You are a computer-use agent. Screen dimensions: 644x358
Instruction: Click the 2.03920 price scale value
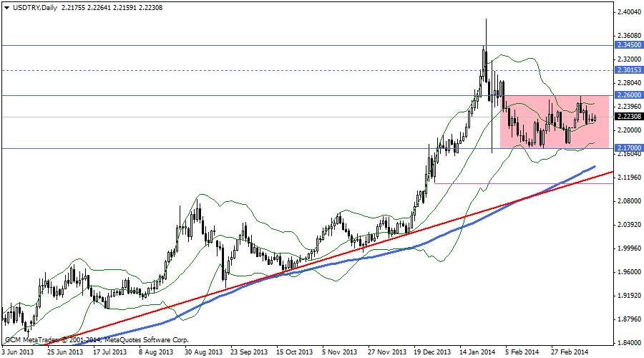pyautogui.click(x=629, y=225)
